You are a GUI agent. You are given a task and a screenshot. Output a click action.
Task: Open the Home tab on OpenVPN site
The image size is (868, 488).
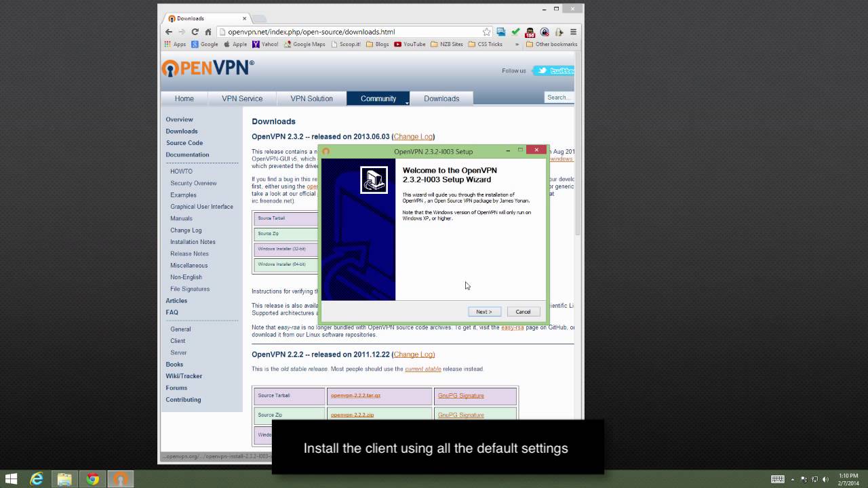pos(184,98)
